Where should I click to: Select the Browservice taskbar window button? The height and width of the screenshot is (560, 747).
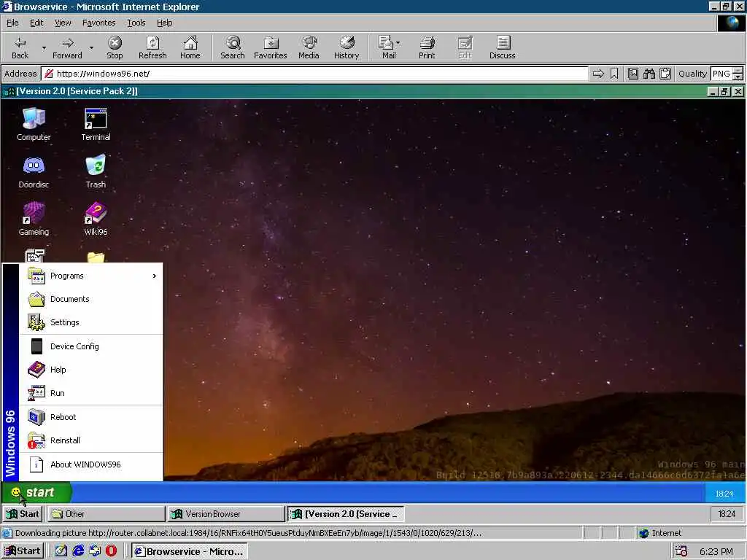click(x=189, y=551)
